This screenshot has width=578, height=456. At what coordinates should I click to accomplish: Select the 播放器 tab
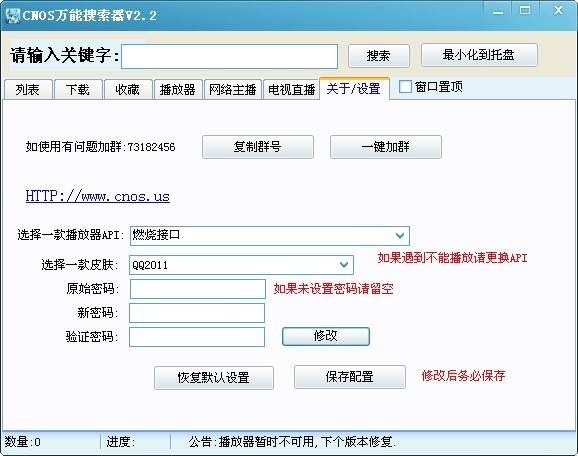click(x=178, y=89)
